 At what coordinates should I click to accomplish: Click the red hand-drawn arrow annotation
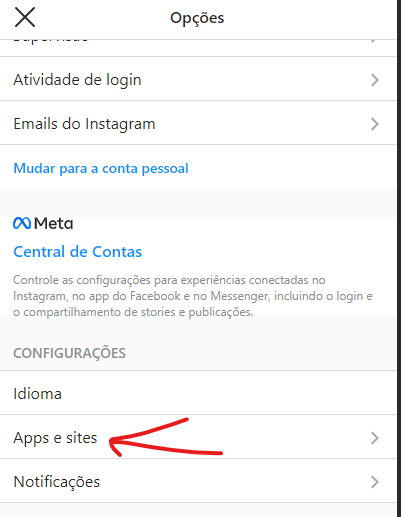(x=166, y=437)
